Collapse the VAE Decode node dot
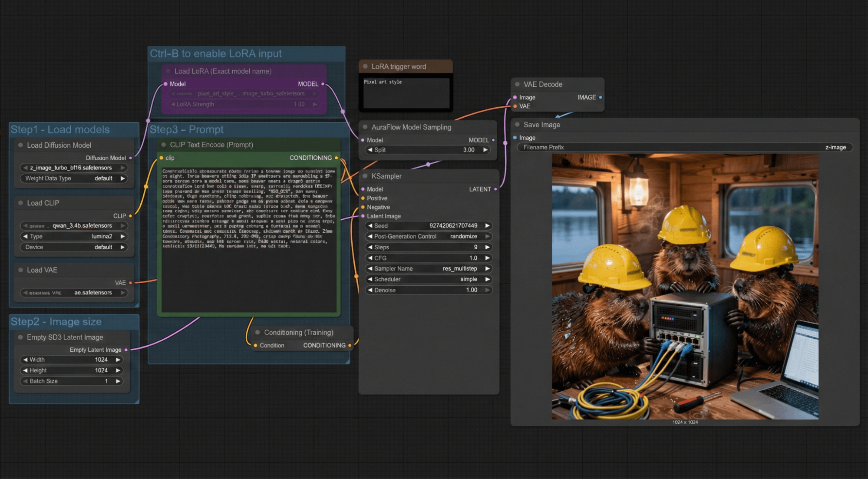 click(x=517, y=84)
